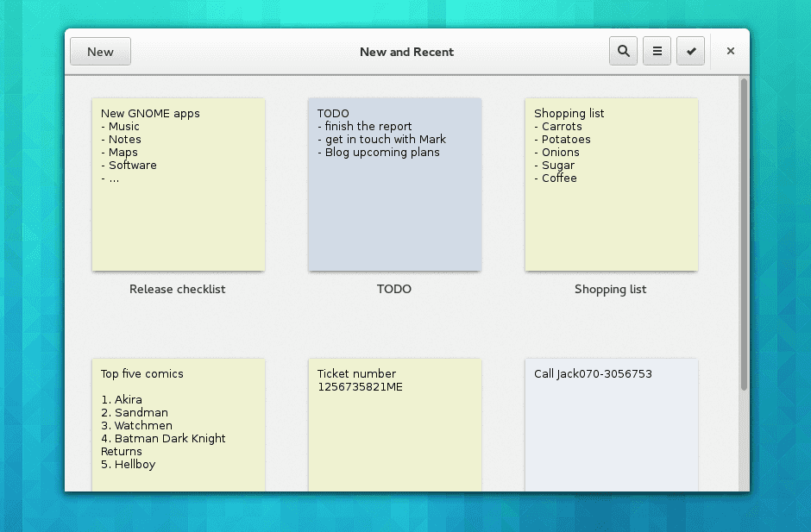This screenshot has height=532, width=811.
Task: Click the Release checklist caption
Action: (178, 290)
